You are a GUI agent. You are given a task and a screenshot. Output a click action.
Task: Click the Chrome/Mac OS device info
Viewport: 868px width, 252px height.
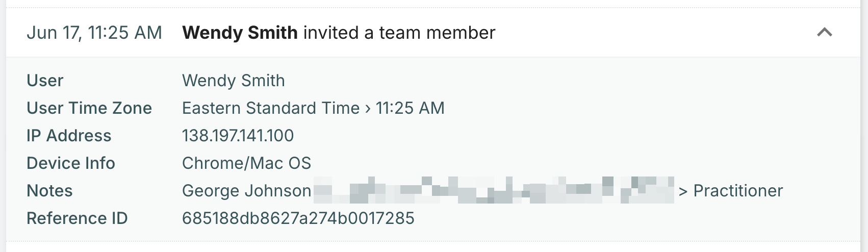pos(246,163)
